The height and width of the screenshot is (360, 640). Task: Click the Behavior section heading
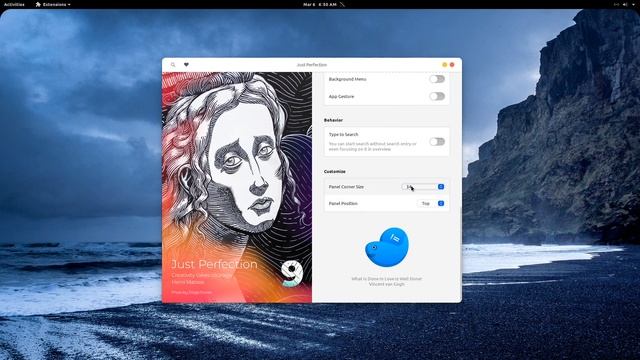coord(333,120)
